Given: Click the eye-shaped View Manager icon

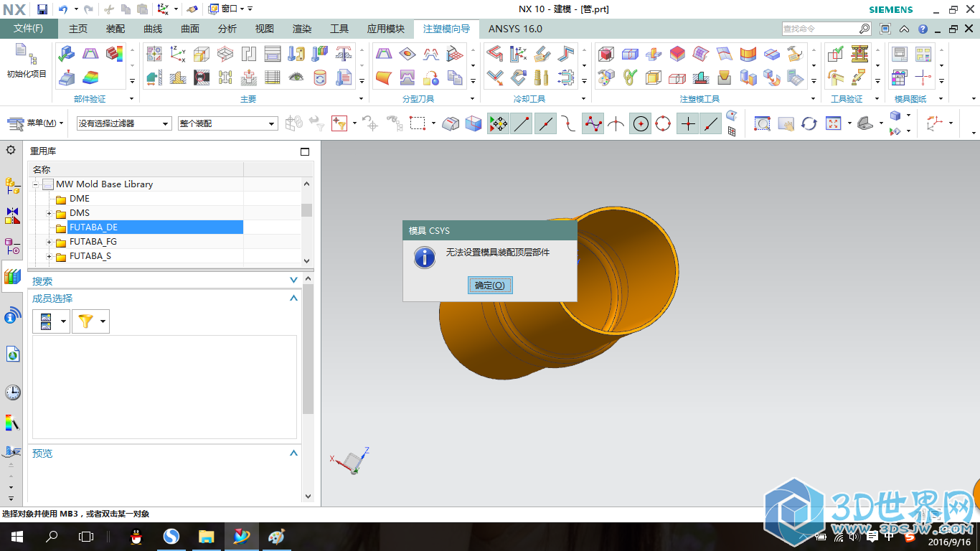Looking at the screenshot, I should [x=296, y=77].
